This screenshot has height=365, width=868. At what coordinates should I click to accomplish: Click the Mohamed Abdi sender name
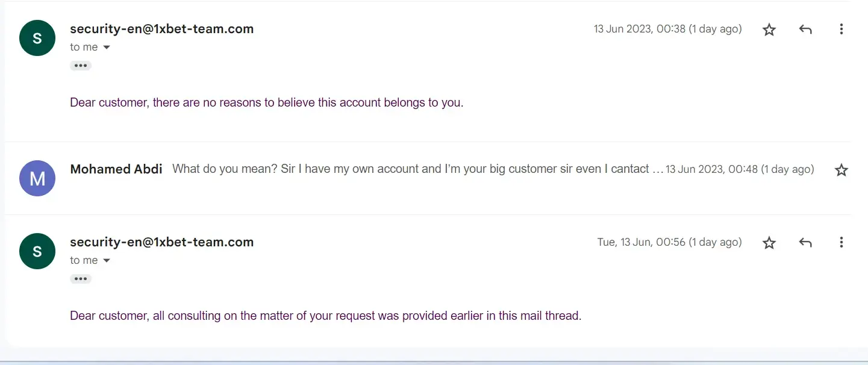tap(116, 169)
